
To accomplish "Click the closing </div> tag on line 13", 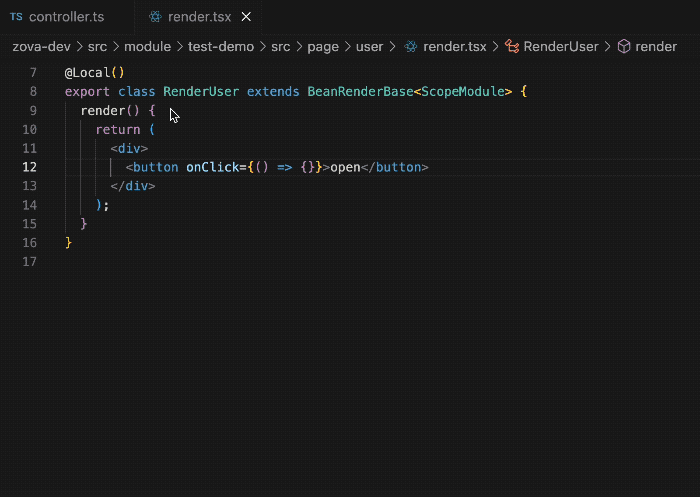I will 133,186.
